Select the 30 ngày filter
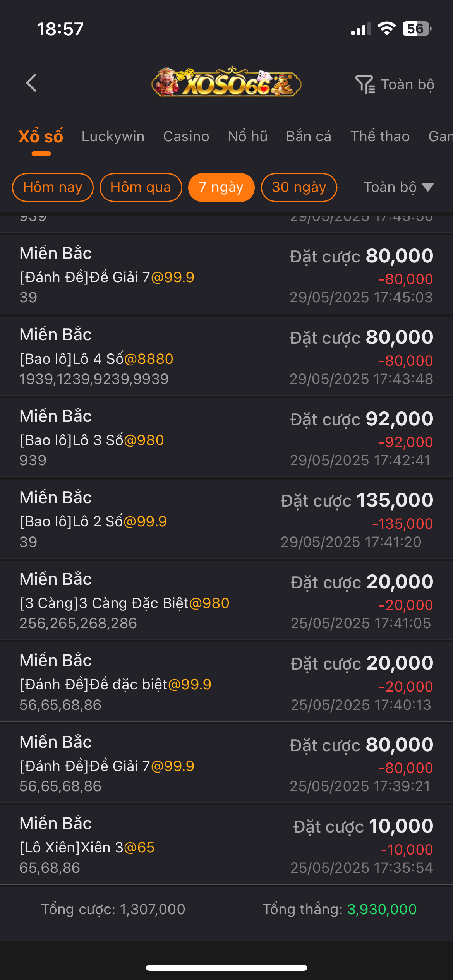 click(299, 187)
